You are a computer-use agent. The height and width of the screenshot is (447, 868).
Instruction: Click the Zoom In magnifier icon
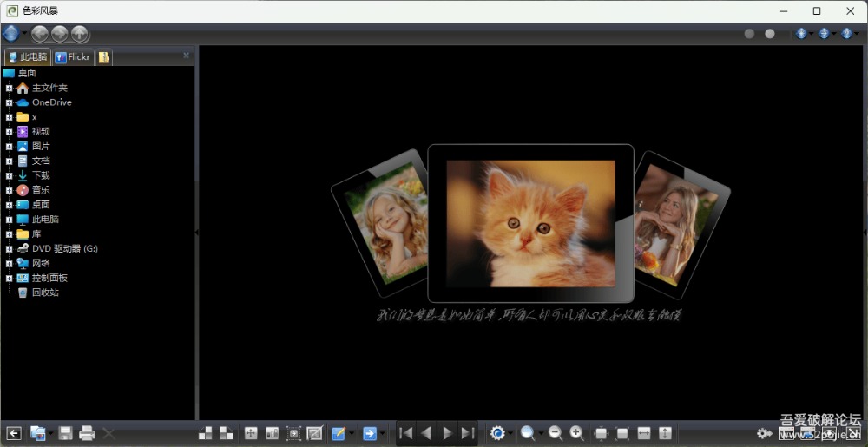click(x=576, y=433)
